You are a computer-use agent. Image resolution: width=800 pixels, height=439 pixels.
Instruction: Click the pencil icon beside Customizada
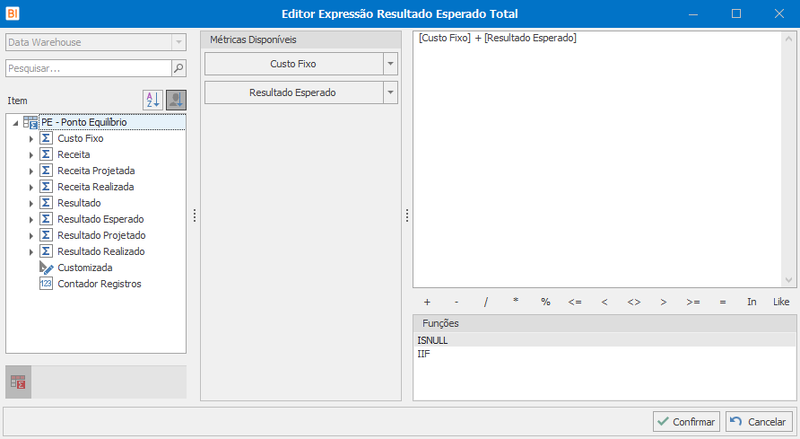[46, 267]
